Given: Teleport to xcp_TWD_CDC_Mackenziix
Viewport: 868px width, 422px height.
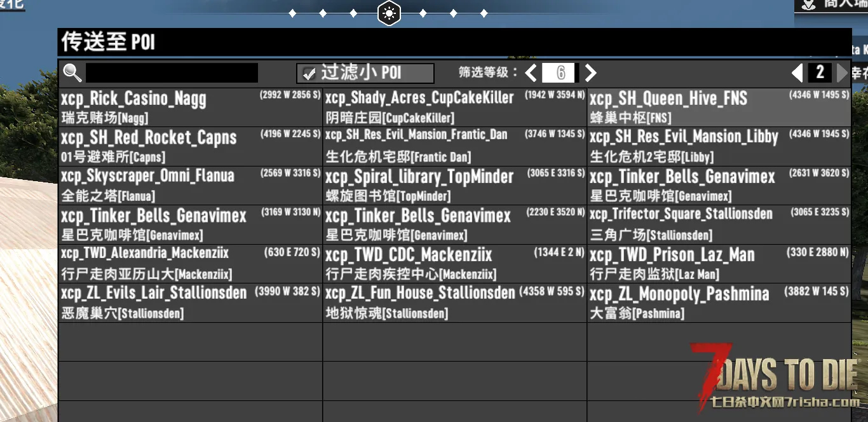Looking at the screenshot, I should point(455,264).
